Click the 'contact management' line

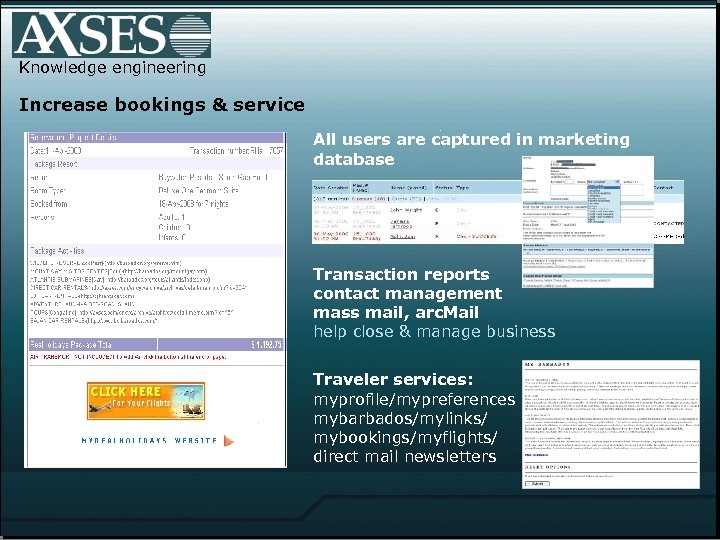coord(408,293)
